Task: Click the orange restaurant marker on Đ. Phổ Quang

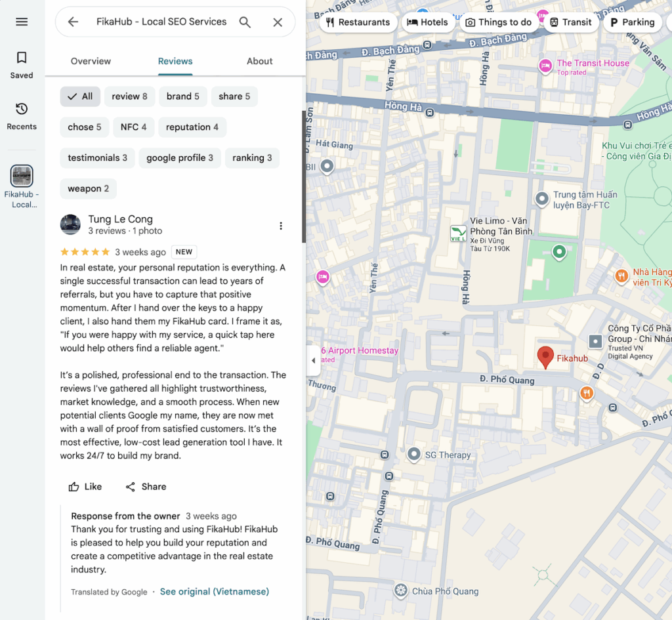Action: 587,392
